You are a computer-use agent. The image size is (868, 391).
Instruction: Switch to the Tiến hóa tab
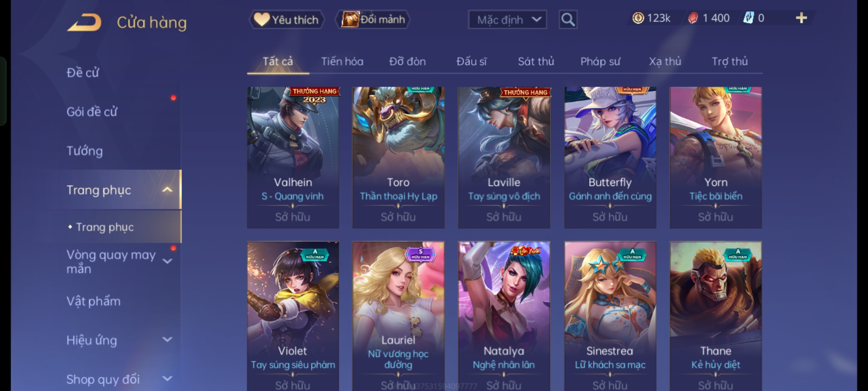tap(342, 62)
